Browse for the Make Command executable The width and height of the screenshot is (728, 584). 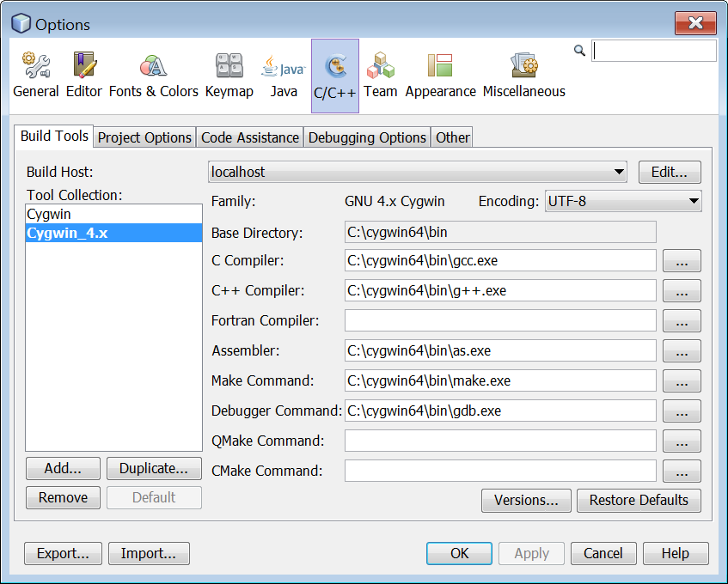click(x=682, y=380)
